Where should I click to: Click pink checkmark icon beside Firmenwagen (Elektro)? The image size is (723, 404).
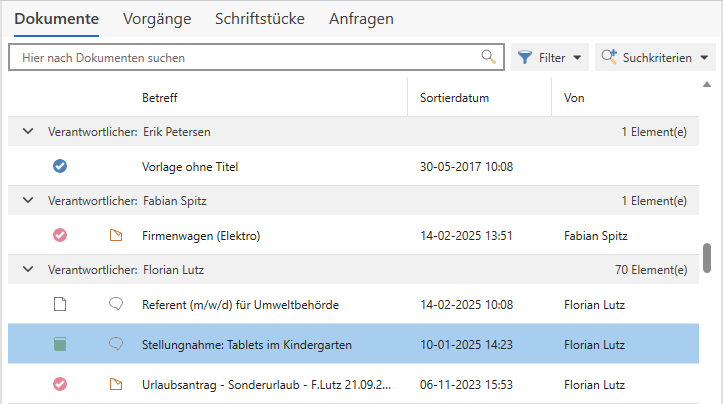point(60,236)
